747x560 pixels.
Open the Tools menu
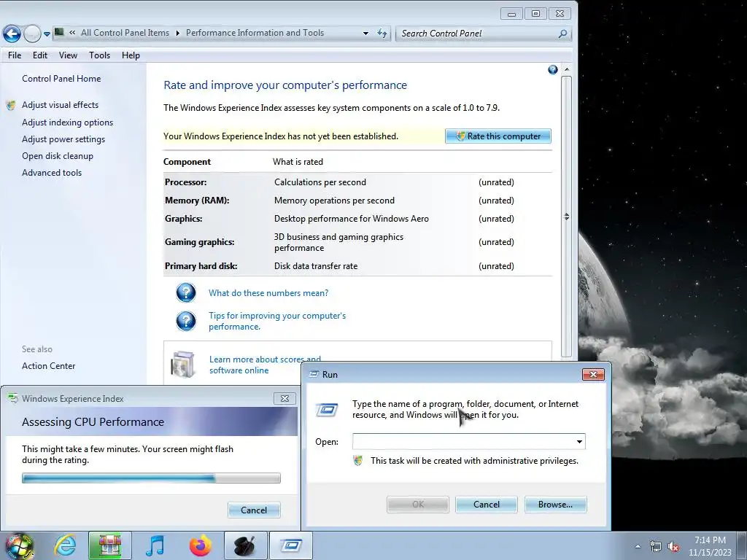99,55
